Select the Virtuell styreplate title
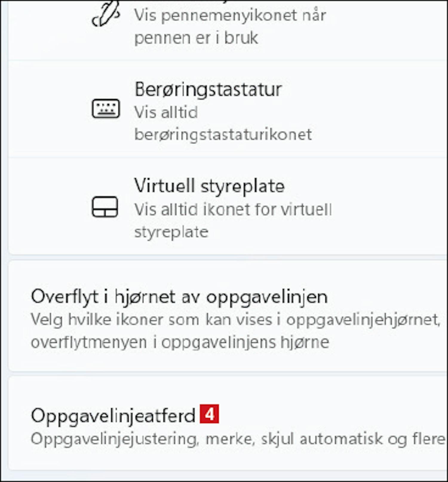This screenshot has height=482, width=448. 209,186
